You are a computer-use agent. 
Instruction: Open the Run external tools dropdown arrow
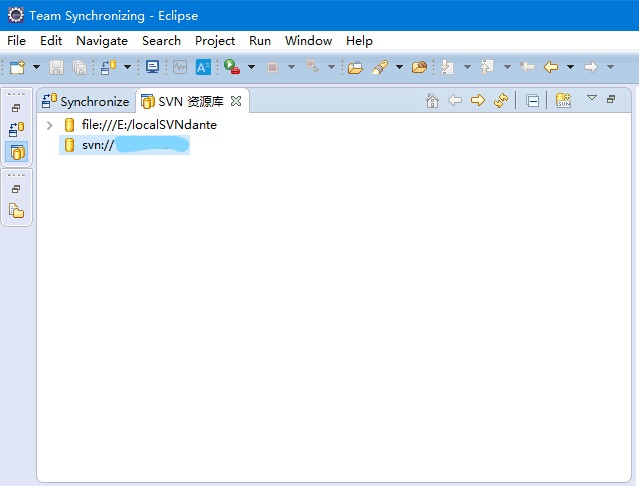click(x=251, y=67)
